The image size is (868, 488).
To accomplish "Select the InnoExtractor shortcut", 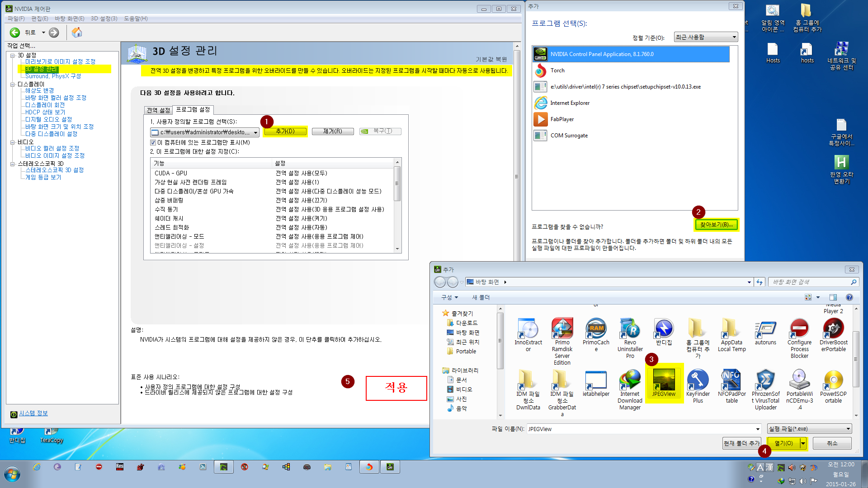I will 528,335.
